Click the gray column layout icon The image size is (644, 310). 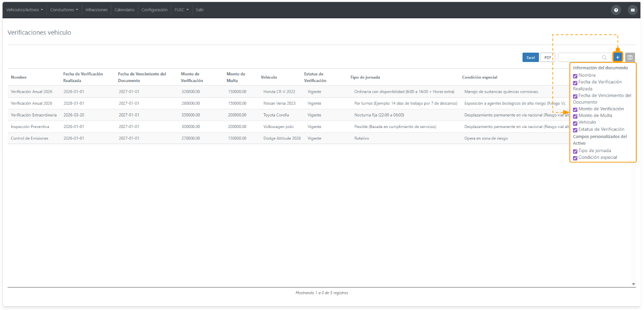coord(630,57)
